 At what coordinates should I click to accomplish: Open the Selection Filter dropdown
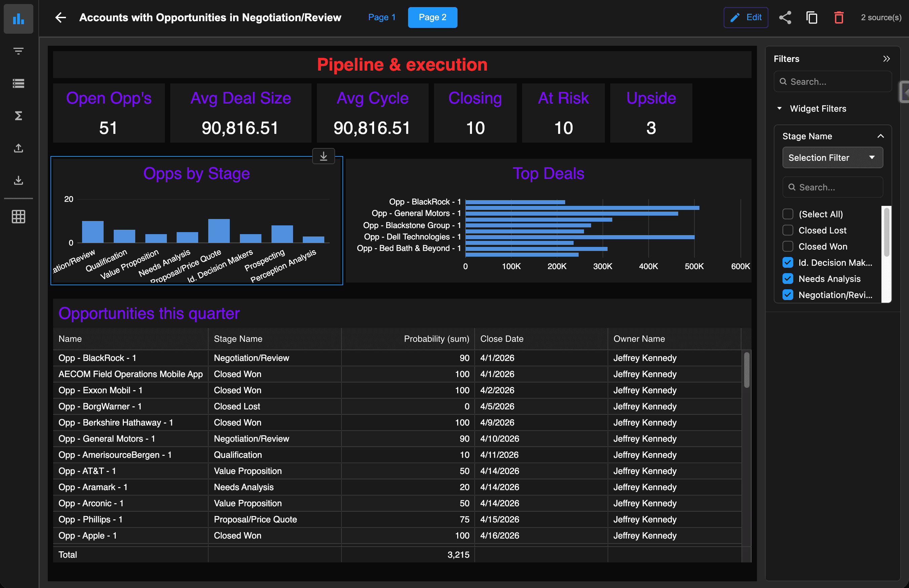coord(832,158)
